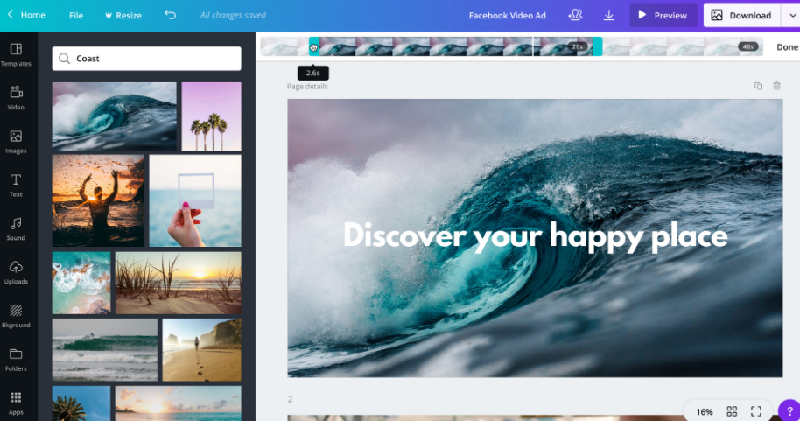800x421 pixels.
Task: Select the blue wave thumbnail
Action: tap(114, 116)
